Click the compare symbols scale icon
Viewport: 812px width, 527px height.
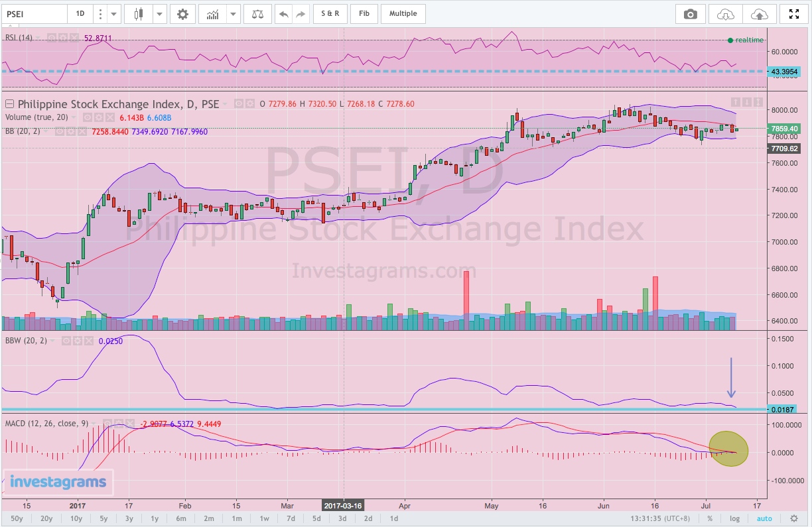click(x=257, y=13)
